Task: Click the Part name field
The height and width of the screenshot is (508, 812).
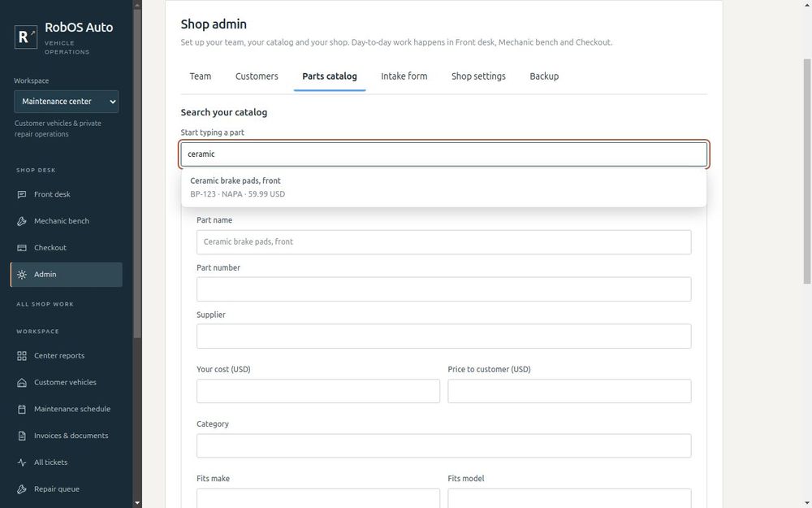Action: (x=444, y=242)
